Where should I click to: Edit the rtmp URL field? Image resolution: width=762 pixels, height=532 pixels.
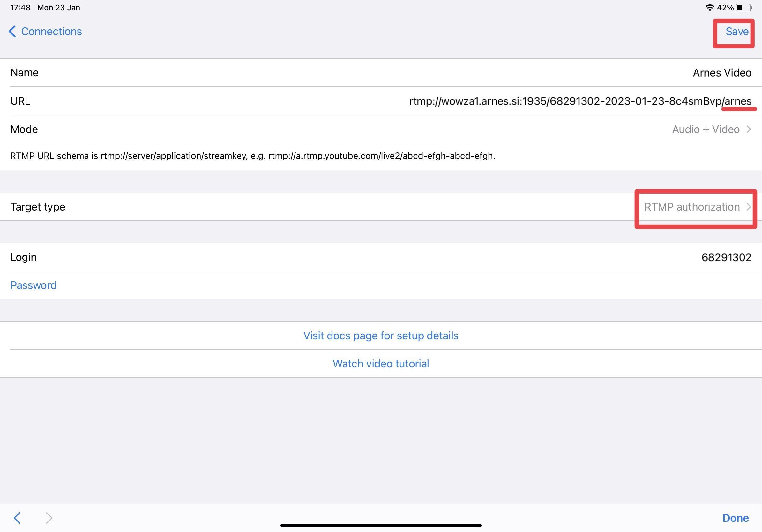click(x=580, y=101)
